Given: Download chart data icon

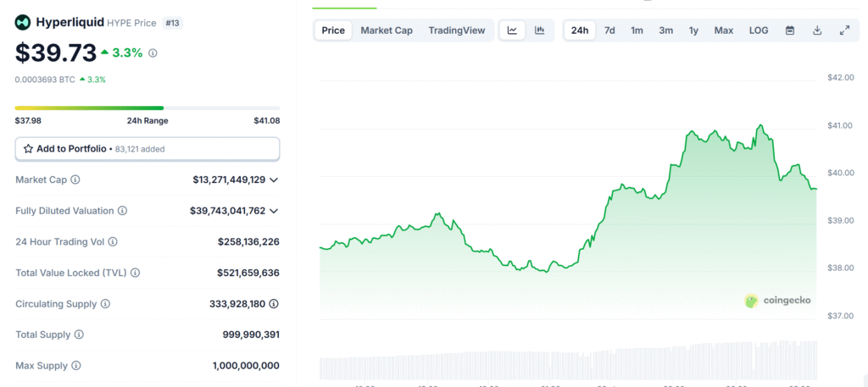Looking at the screenshot, I should click(x=817, y=30).
